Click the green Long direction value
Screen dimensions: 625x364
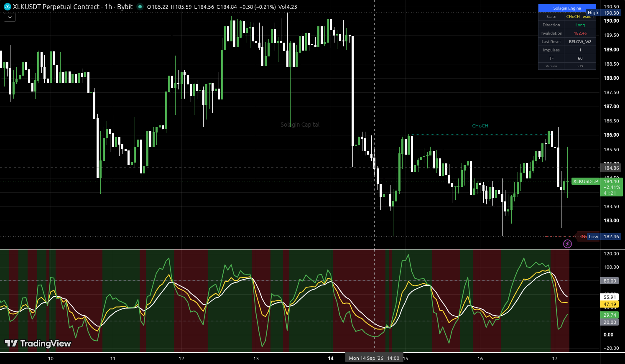(580, 25)
